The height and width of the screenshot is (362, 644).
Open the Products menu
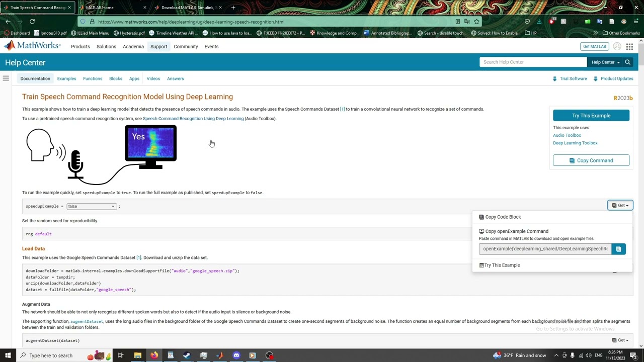click(80, 46)
